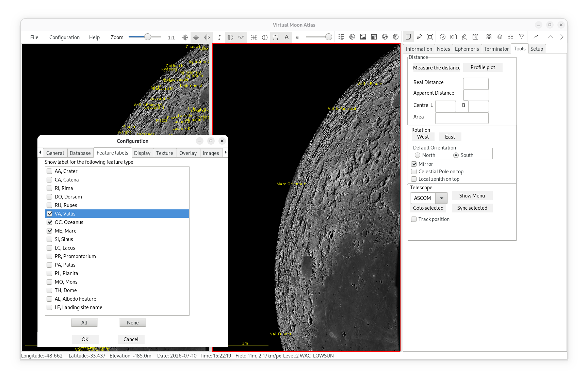Click the camera snapshot toolbar icon

tap(454, 37)
